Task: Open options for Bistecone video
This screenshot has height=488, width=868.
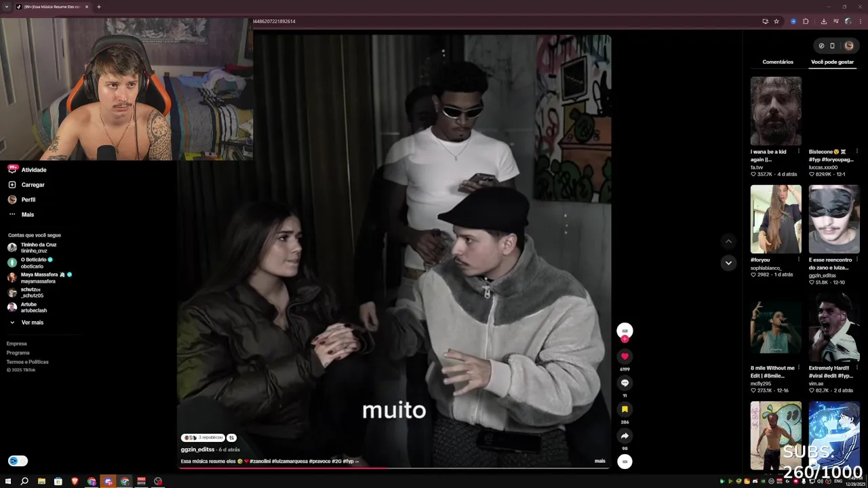Action: 857,152
